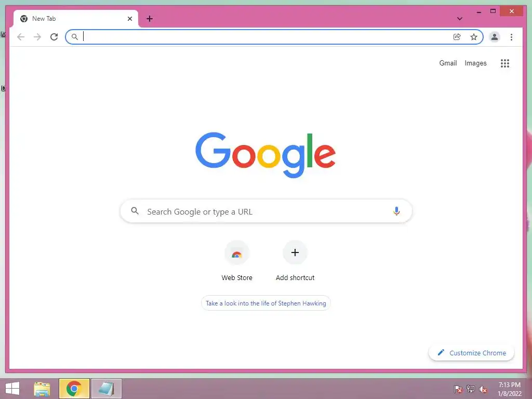Open Chrome's three-dot menu
Viewport: 532px width, 399px height.
511,37
